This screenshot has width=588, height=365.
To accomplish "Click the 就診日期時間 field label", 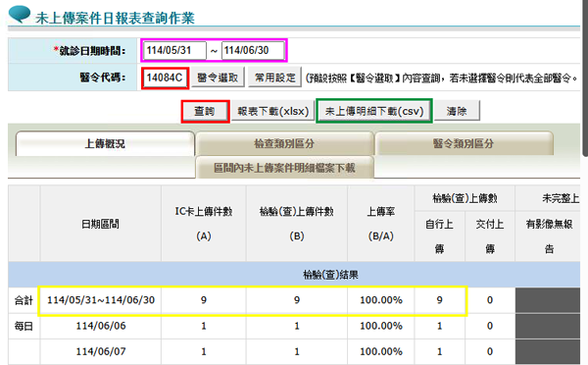I will pos(89,50).
